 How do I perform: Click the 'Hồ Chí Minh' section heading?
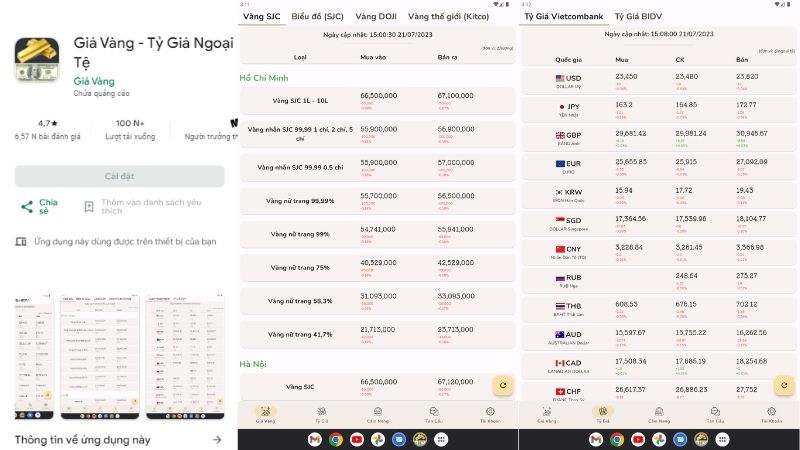tap(264, 78)
